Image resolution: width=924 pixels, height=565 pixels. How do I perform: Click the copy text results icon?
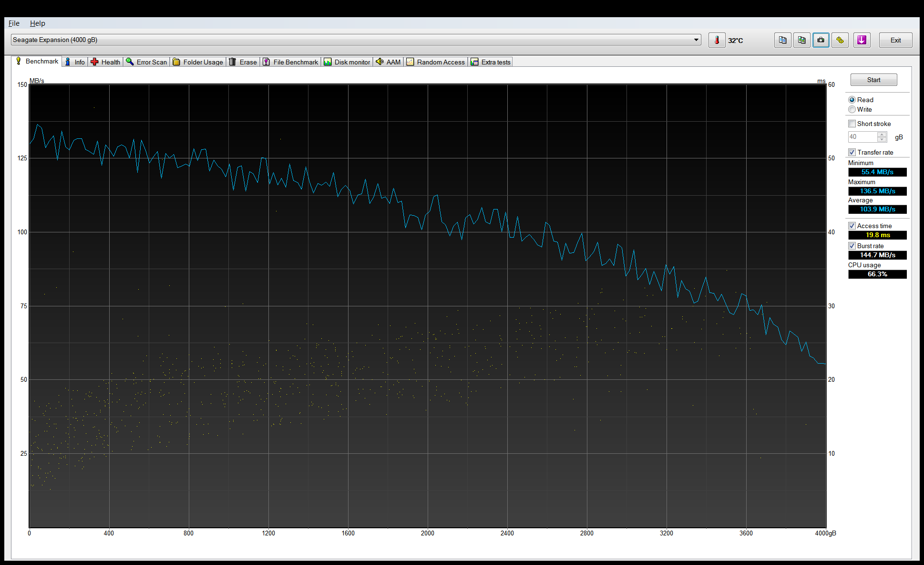782,40
